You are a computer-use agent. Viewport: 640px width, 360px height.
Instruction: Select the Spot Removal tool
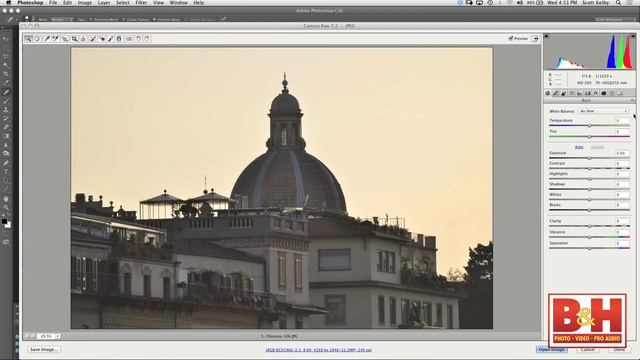pyautogui.click(x=93, y=39)
